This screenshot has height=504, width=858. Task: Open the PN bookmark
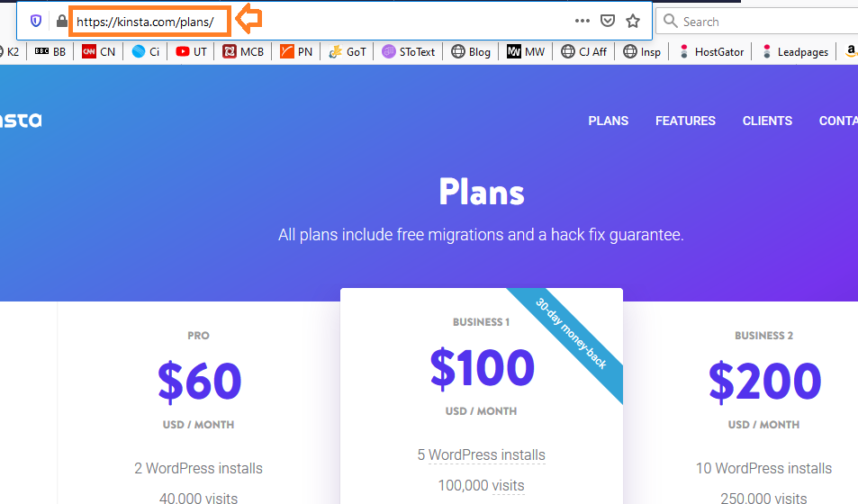pos(296,51)
